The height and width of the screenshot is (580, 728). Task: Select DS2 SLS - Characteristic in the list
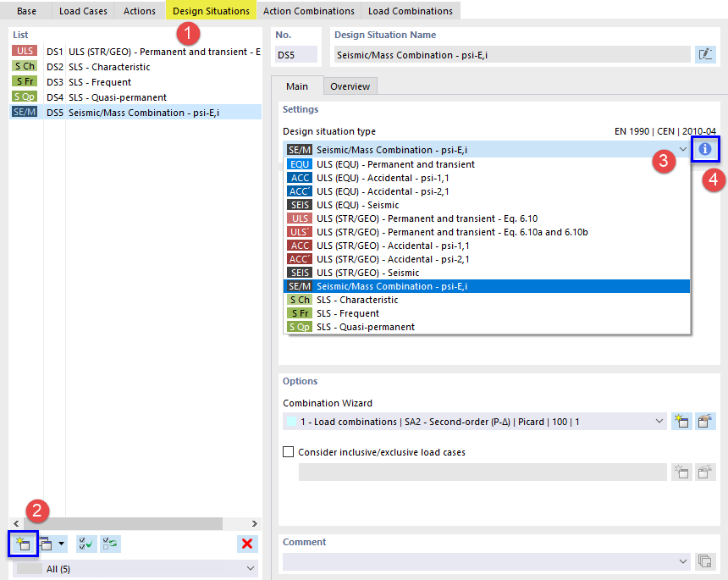[135, 67]
